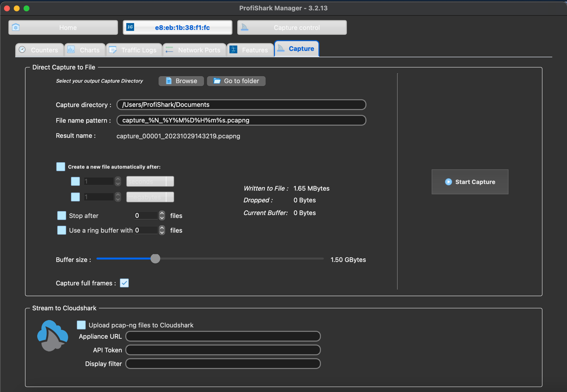Click the Buffer size slider handle
Image resolution: width=567 pixels, height=392 pixels.
[x=155, y=259]
